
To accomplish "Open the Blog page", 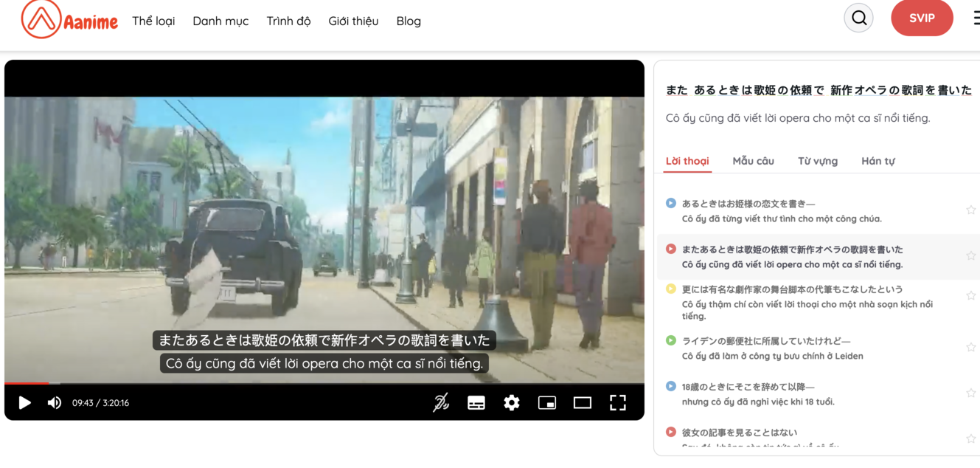I will tap(409, 21).
